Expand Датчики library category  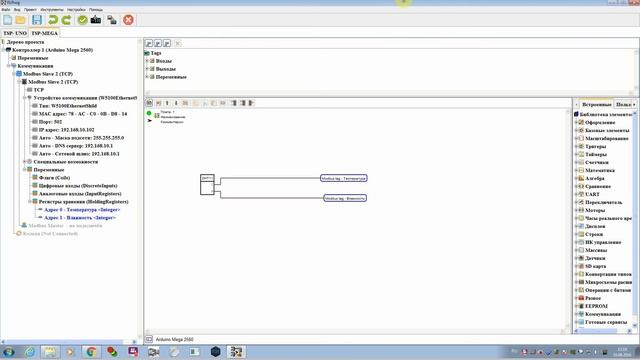click(x=576, y=258)
